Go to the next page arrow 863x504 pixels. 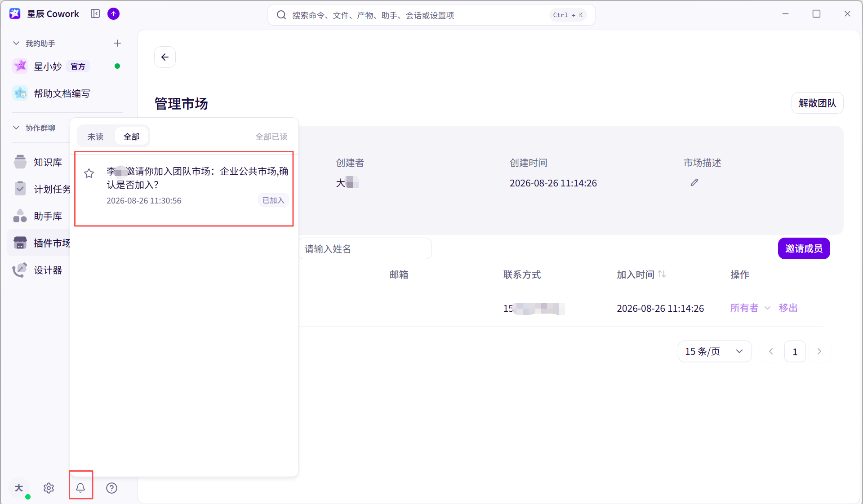tap(819, 351)
